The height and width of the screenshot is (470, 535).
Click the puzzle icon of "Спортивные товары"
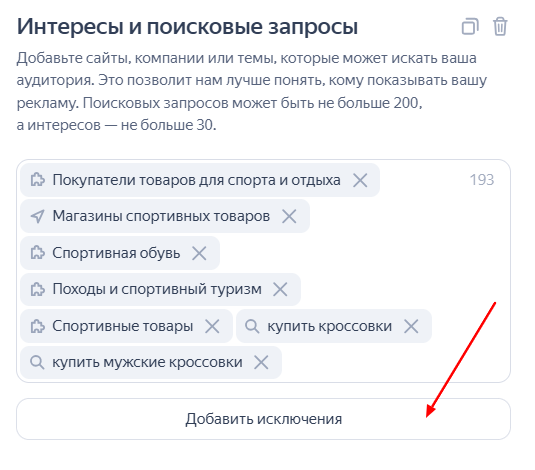(38, 326)
